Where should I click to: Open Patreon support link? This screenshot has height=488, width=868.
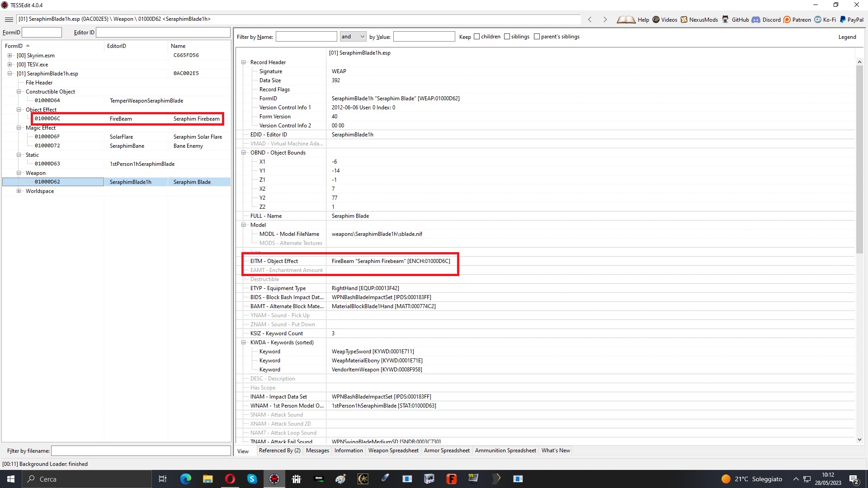(x=797, y=19)
